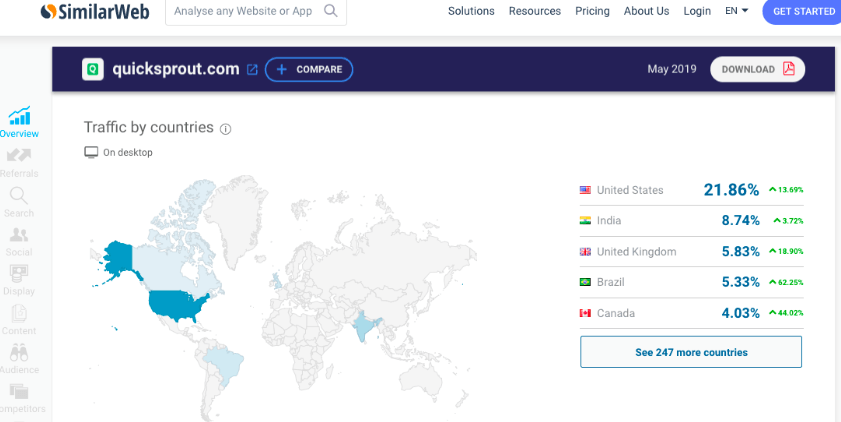Click the info icon beside Traffic by countries

click(226, 129)
